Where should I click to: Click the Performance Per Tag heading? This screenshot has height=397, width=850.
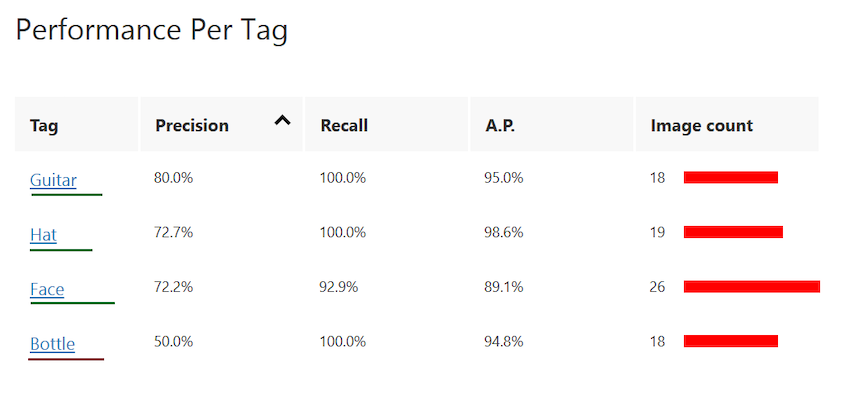click(x=152, y=30)
